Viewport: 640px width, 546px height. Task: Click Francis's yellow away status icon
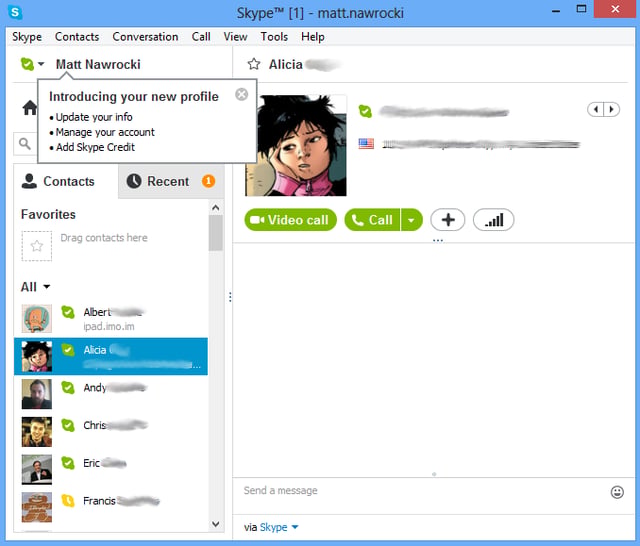pyautogui.click(x=68, y=501)
